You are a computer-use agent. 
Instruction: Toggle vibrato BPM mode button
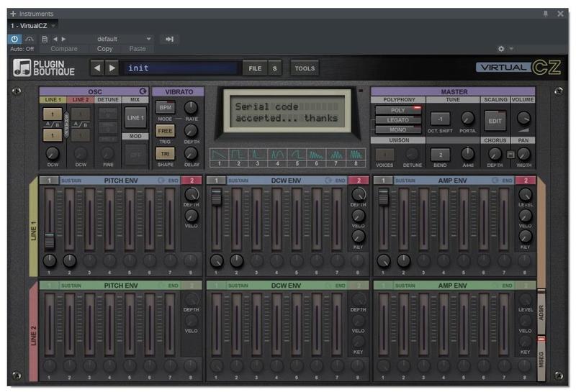coord(166,108)
